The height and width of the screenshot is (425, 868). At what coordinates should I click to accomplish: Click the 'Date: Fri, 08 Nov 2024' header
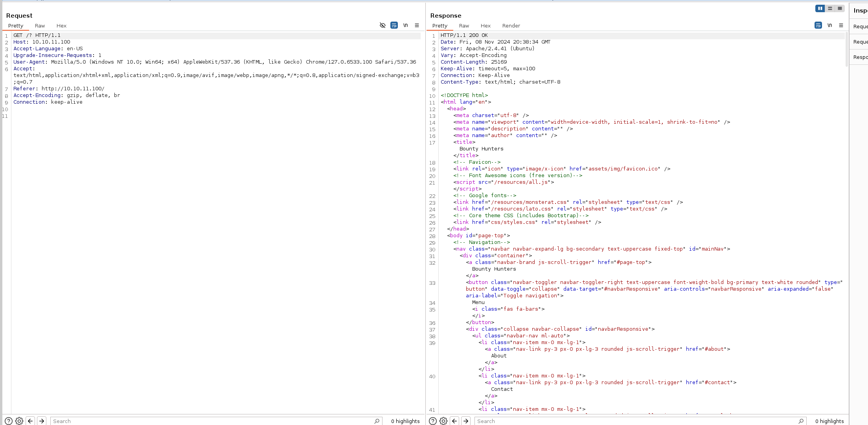[496, 42]
